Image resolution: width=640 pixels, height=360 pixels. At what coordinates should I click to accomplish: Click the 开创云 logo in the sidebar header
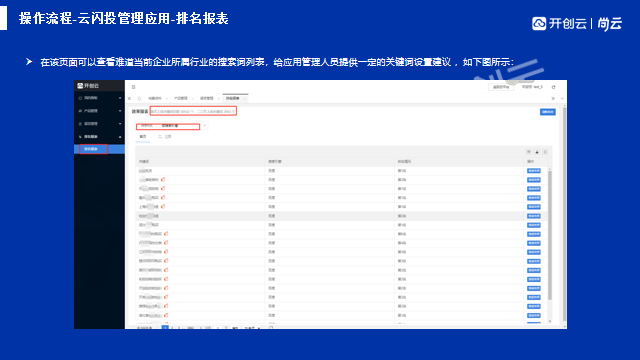click(x=88, y=86)
